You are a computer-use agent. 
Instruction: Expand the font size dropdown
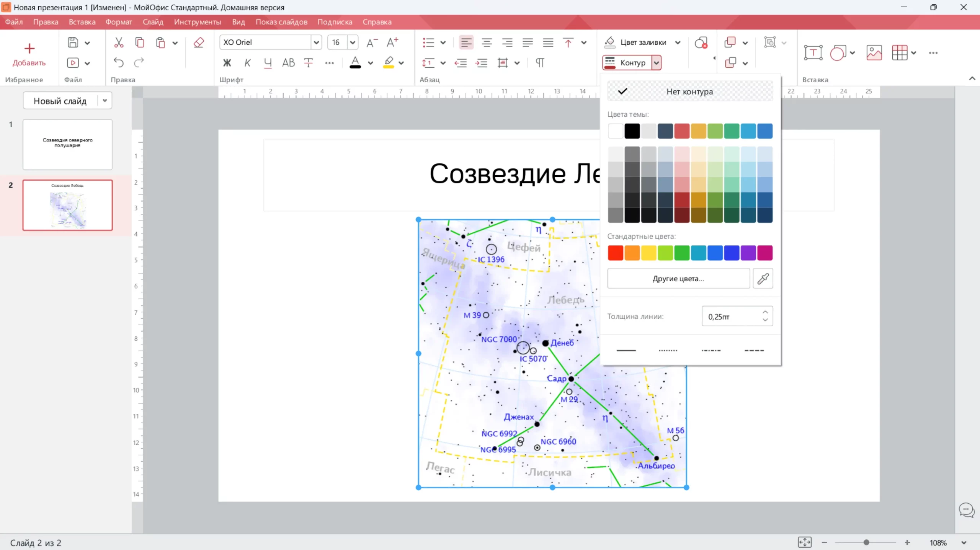(x=353, y=42)
